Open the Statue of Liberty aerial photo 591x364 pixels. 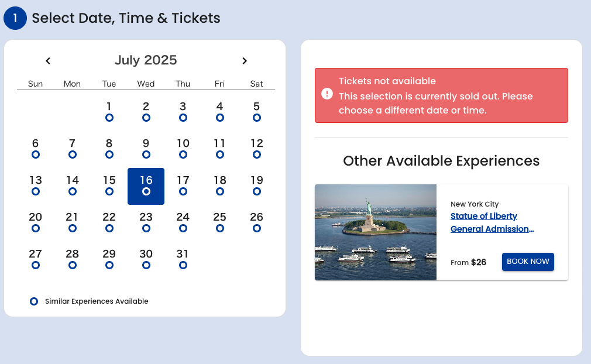pyautogui.click(x=376, y=232)
